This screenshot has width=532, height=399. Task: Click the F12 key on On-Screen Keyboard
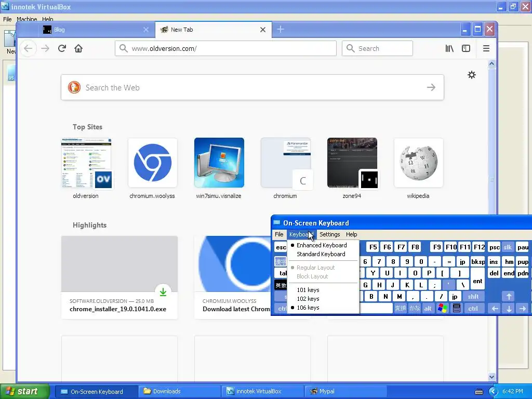pos(479,247)
